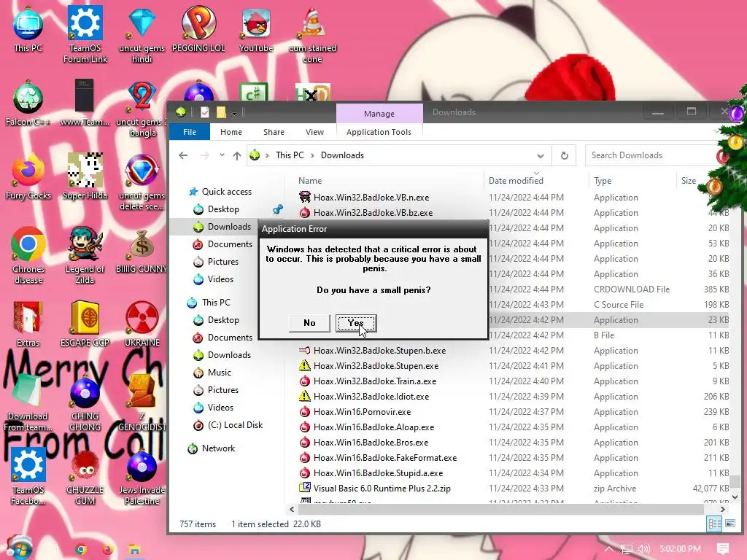The width and height of the screenshot is (747, 560).
Task: Open the File tab in Explorer
Action: 190,132
